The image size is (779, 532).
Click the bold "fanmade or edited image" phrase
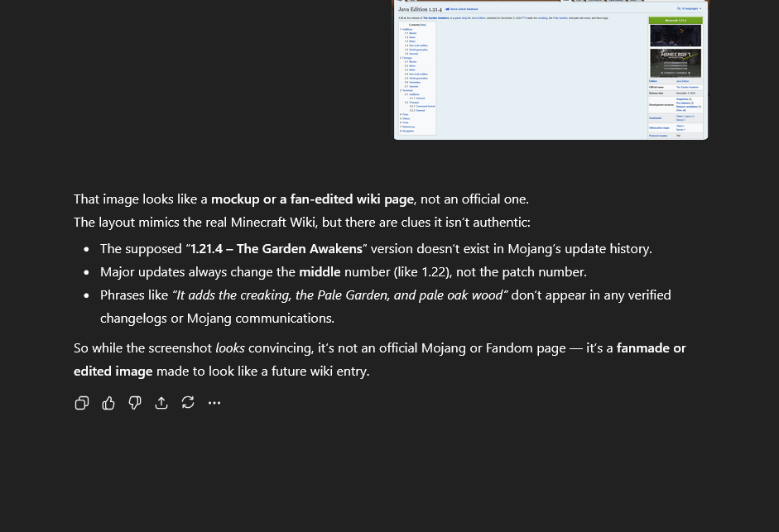point(651,347)
